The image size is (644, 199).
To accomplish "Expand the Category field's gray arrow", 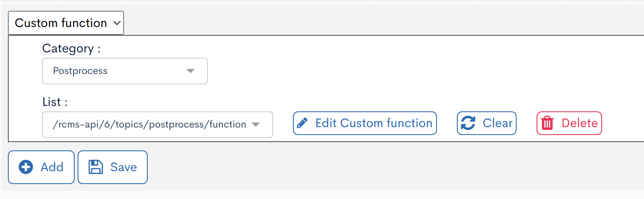I will [x=190, y=71].
